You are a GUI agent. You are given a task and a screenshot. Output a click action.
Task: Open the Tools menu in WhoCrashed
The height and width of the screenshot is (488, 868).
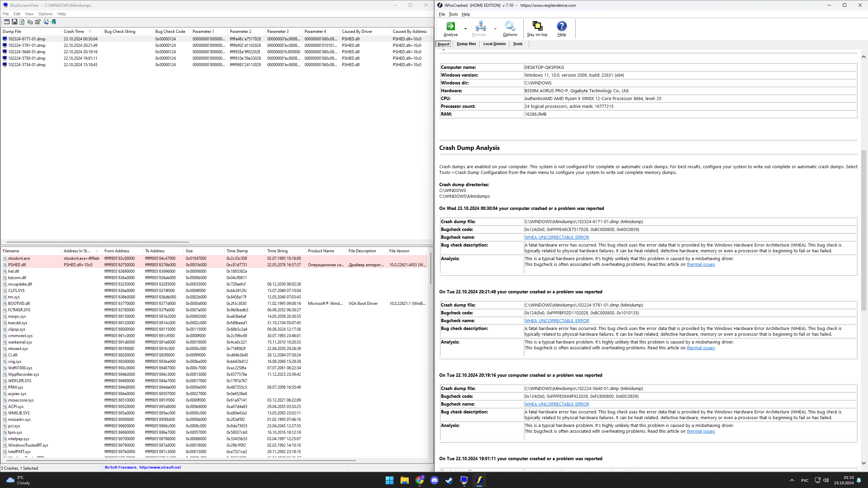[453, 14]
